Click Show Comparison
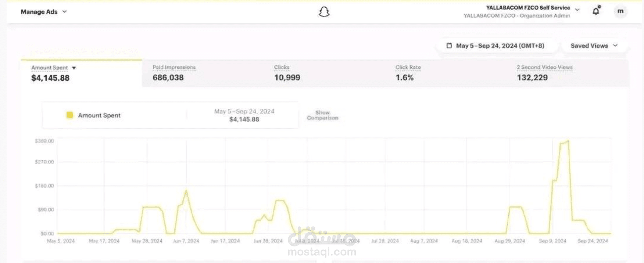 [x=322, y=115]
